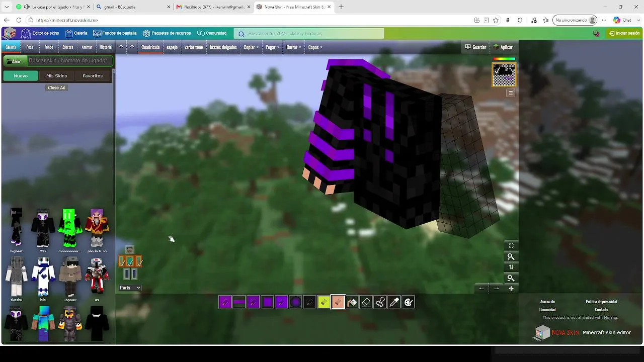Toggle brazos delgados slim arms

(x=223, y=47)
